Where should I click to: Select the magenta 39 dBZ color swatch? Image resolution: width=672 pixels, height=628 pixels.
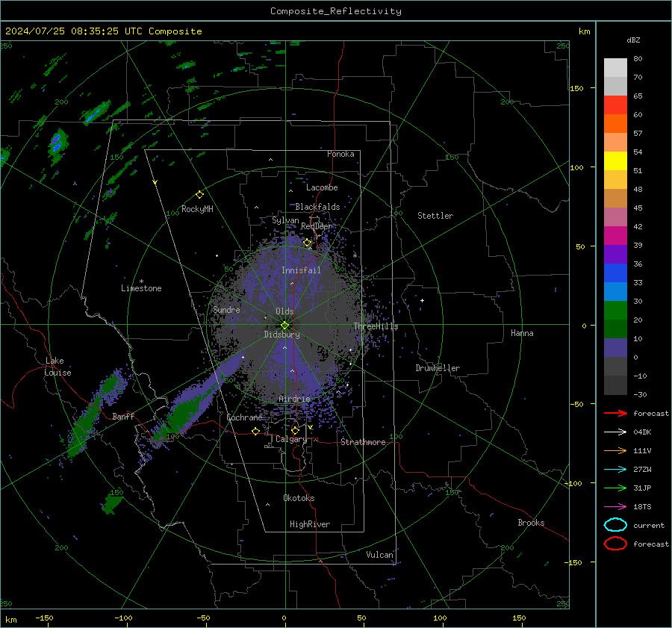click(x=615, y=235)
